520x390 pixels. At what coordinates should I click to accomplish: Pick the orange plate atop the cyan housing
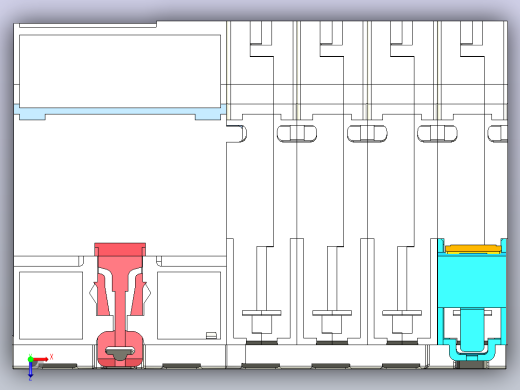474,249
